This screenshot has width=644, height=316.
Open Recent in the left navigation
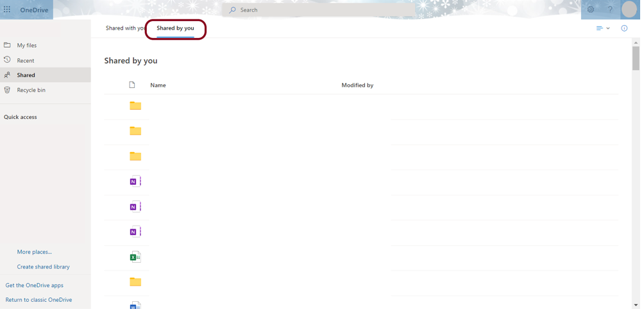tap(26, 61)
